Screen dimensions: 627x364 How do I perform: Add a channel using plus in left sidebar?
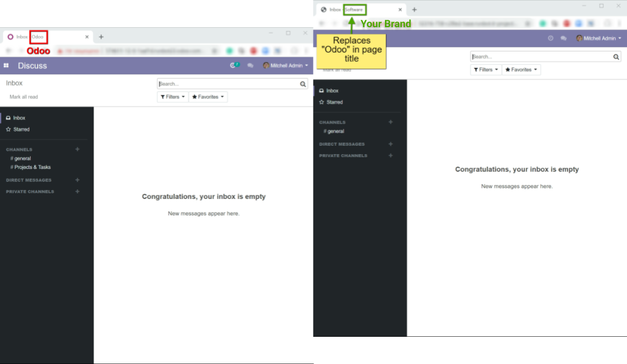point(78,149)
